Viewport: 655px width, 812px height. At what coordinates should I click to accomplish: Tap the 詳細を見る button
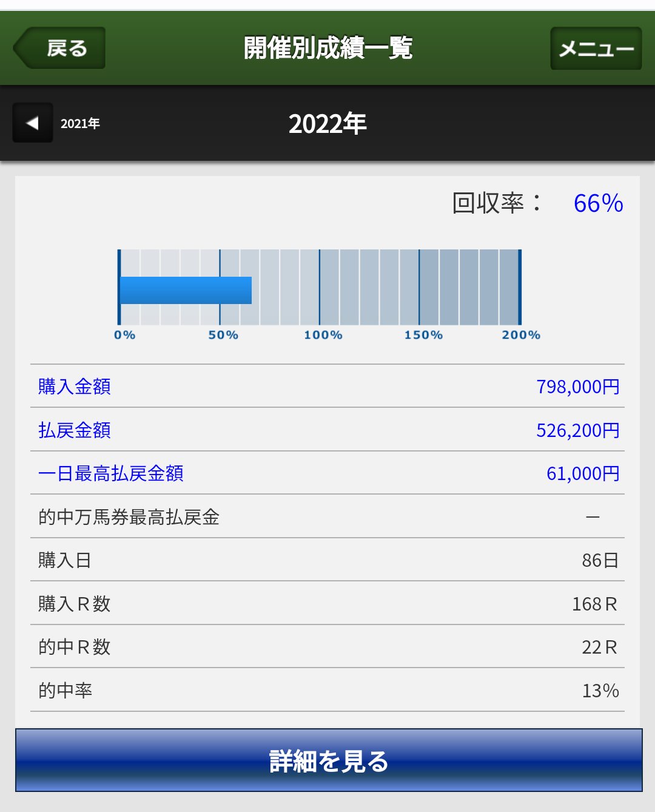[x=329, y=760]
